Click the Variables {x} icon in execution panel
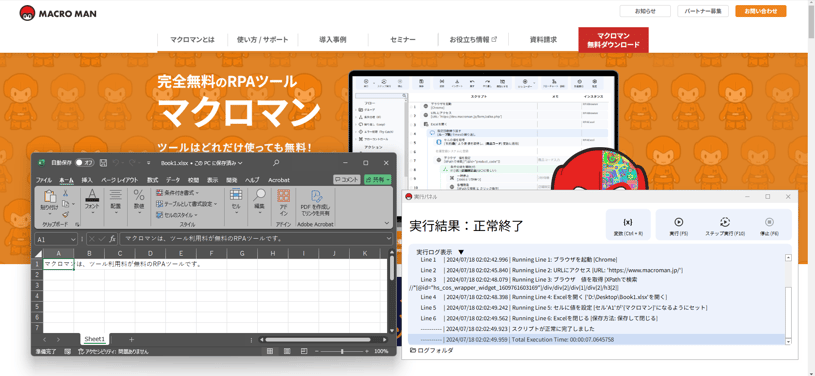Viewport: 815px width, 376px height. (x=628, y=222)
